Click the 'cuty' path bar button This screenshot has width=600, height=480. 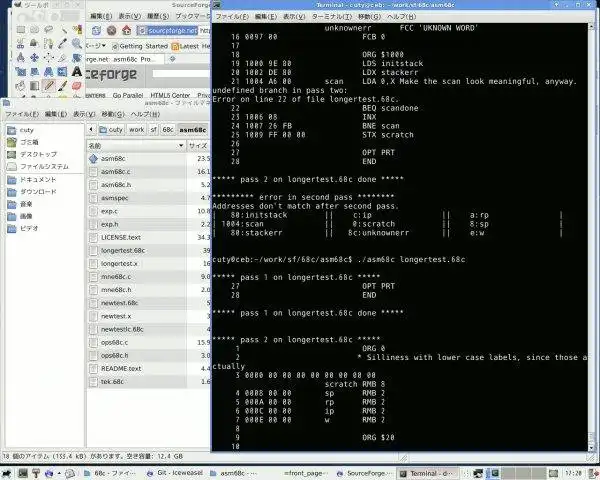click(x=111, y=130)
